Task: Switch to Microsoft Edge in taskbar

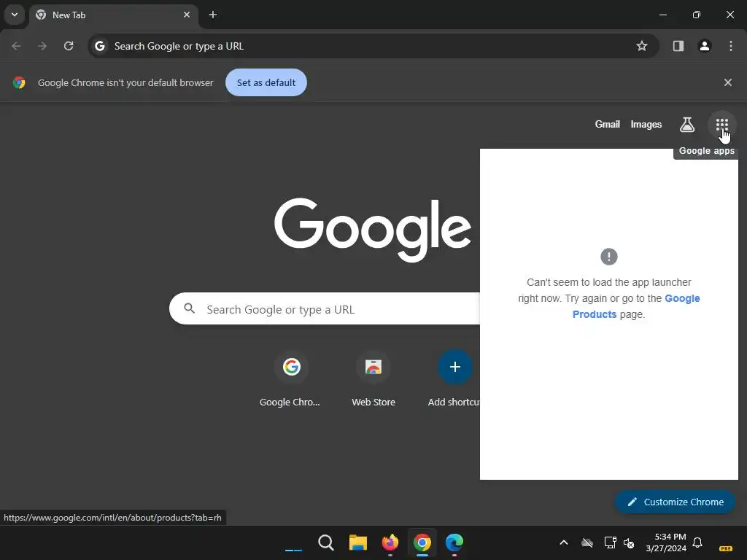Action: (454, 542)
